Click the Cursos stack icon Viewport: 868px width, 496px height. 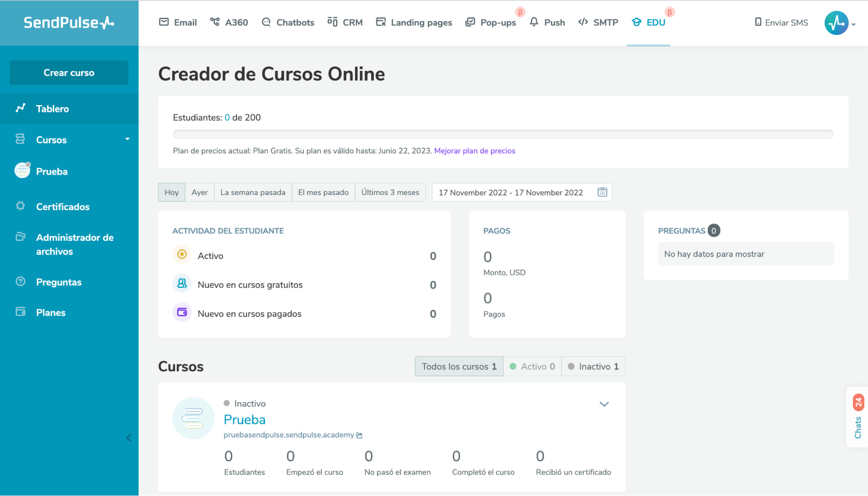coord(20,139)
